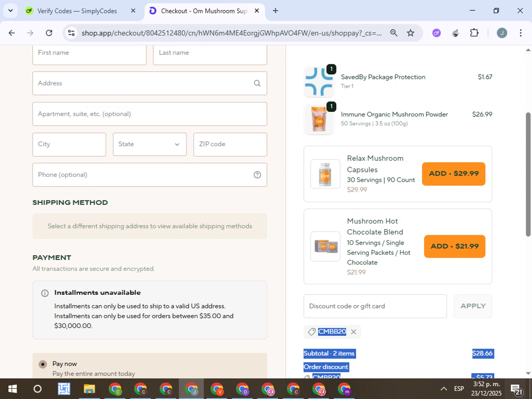Click the SavedBy Package Protection thumbnail
The height and width of the screenshot is (399, 532).
point(319,82)
